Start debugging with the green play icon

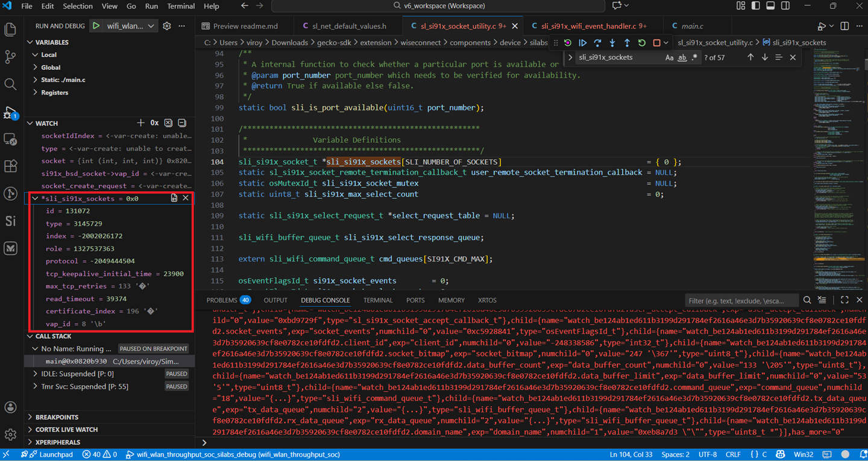[x=96, y=26]
